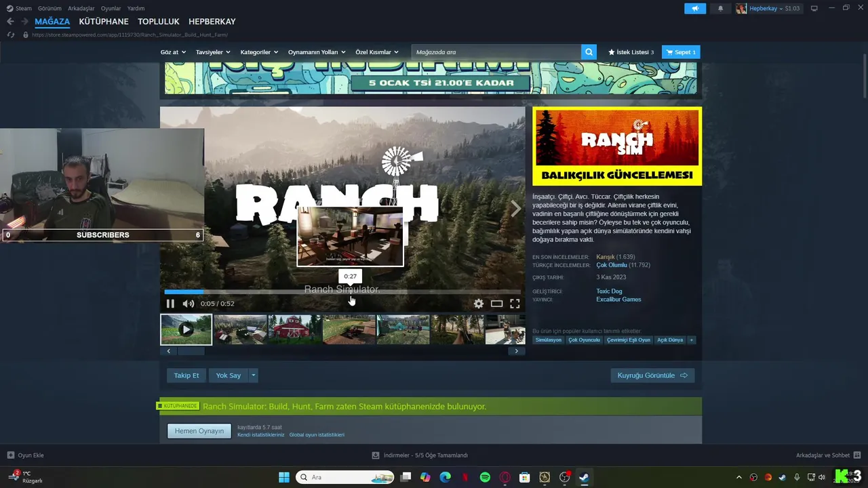The width and height of the screenshot is (868, 488).
Task: Switch to the KÜTÜPHANE tab
Action: coord(104,22)
